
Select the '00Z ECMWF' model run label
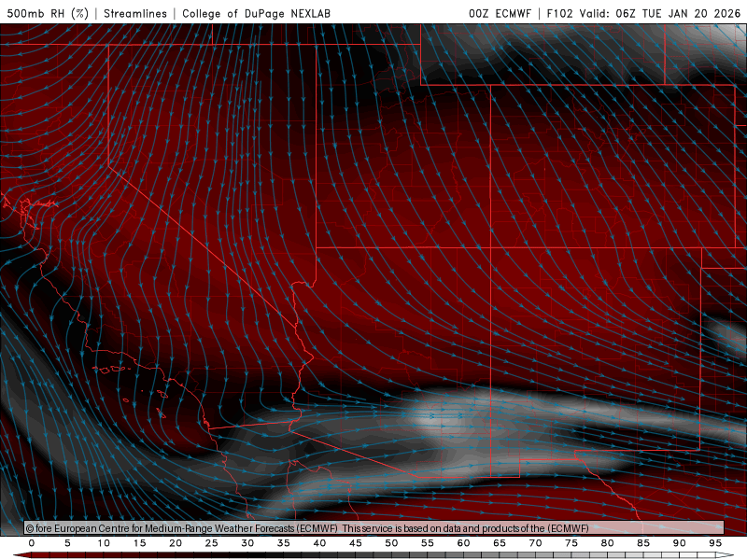[500, 13]
